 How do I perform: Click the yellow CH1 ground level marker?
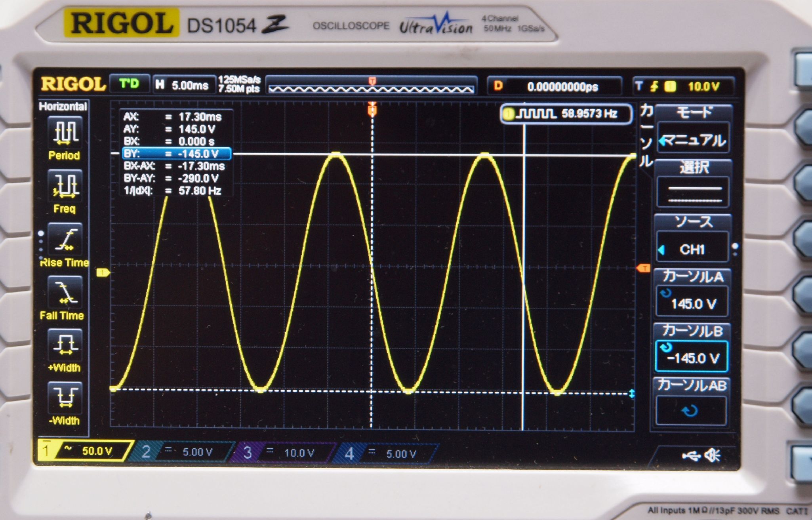pyautogui.click(x=103, y=272)
